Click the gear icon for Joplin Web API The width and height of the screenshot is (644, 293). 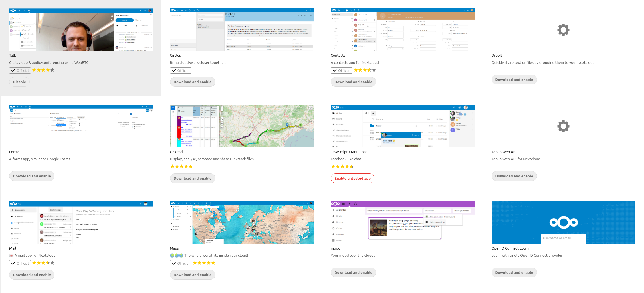tap(563, 126)
